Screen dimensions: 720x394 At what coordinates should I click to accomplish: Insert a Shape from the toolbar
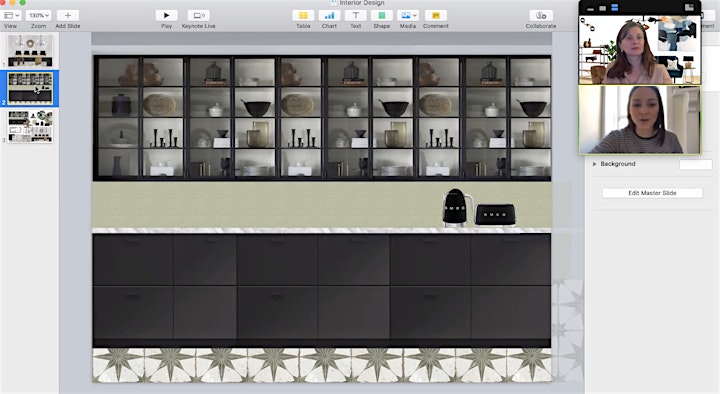[x=382, y=15]
